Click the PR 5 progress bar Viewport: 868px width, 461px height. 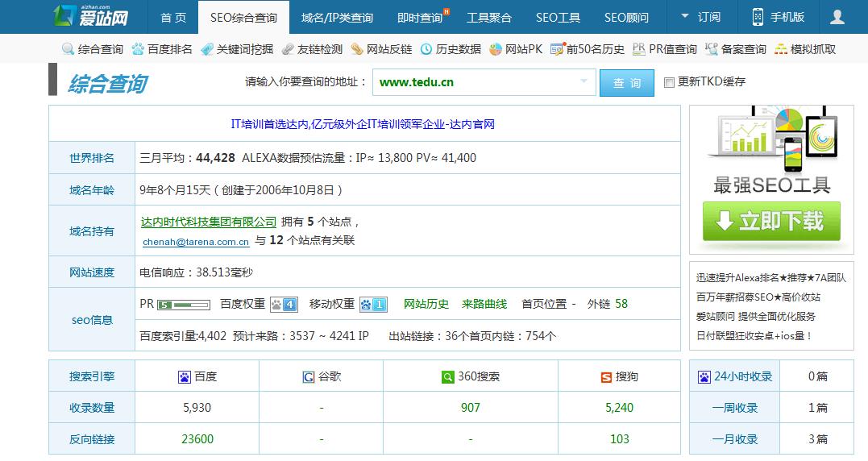pos(184,305)
